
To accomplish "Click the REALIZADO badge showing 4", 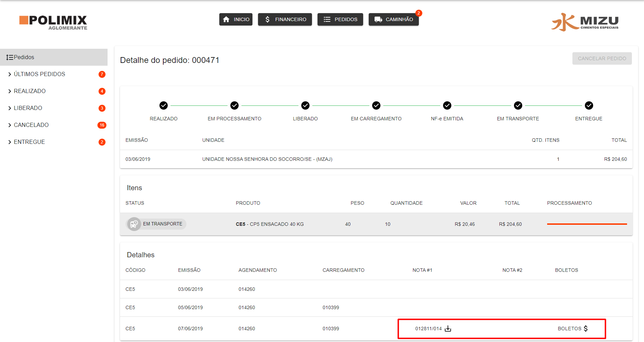I will click(102, 91).
